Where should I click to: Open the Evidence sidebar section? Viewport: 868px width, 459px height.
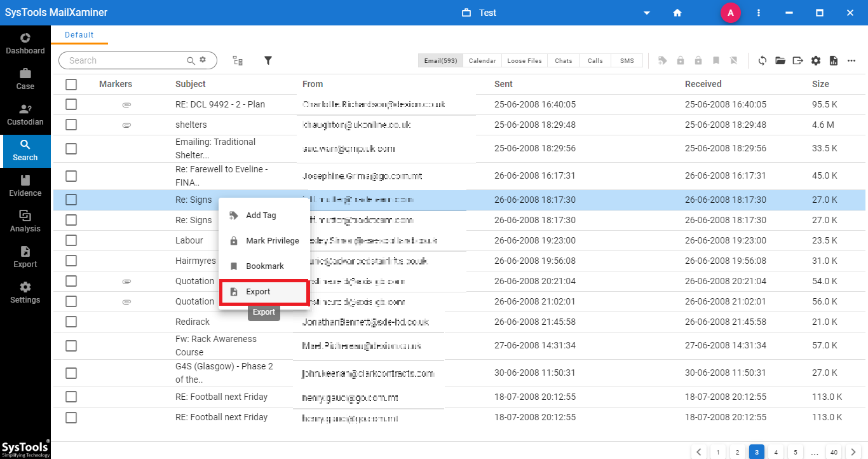pyautogui.click(x=25, y=186)
